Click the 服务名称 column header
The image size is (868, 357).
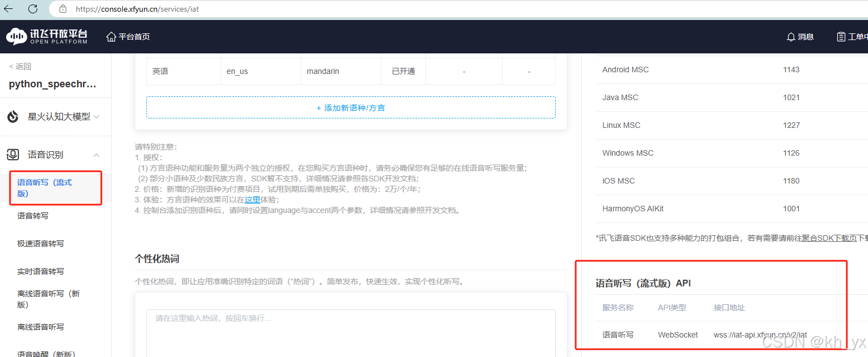point(618,308)
